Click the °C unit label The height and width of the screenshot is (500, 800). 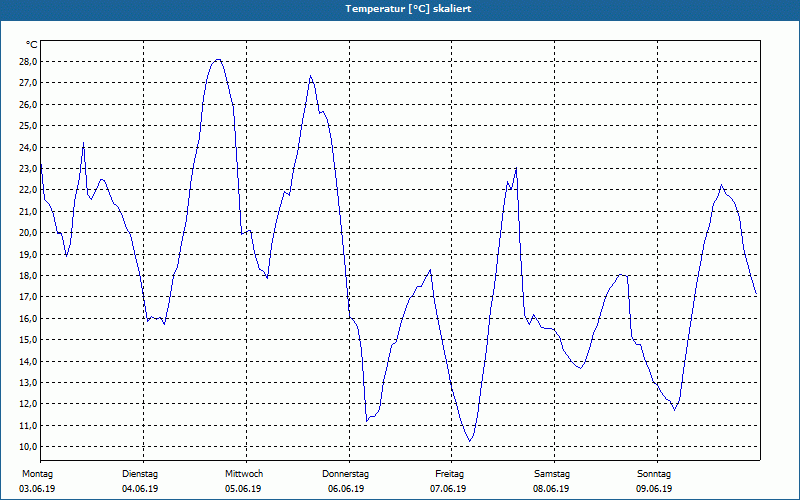32,45
